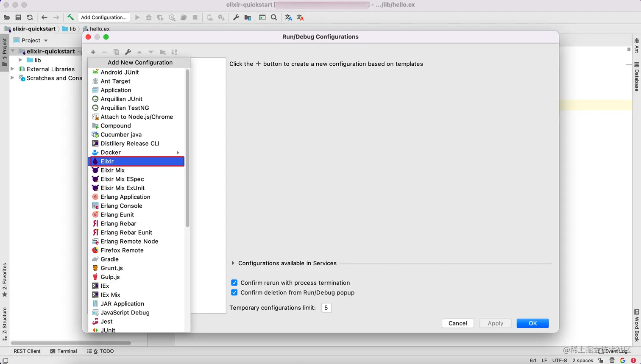
Task: Click the tool windows icon in bottom-left corner
Action: point(5,360)
